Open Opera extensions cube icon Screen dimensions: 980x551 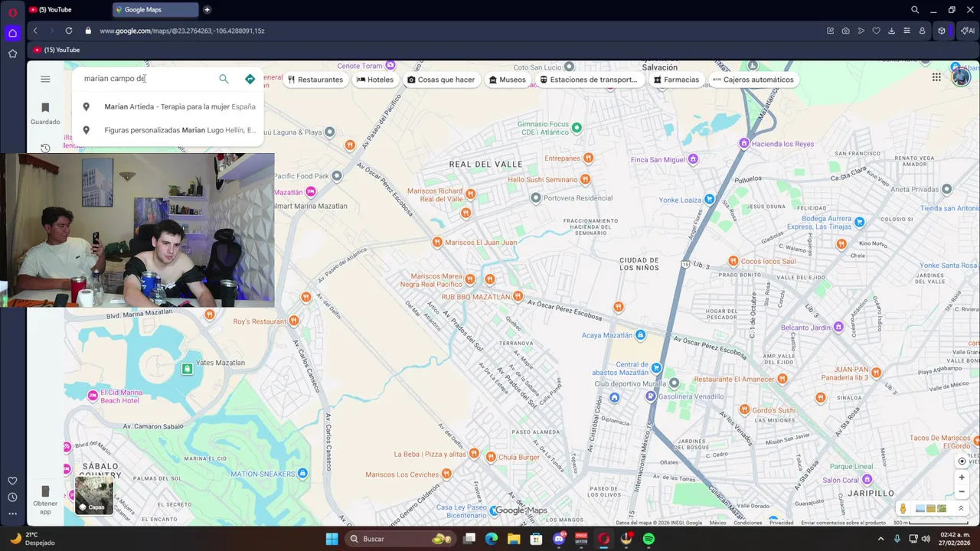[942, 31]
